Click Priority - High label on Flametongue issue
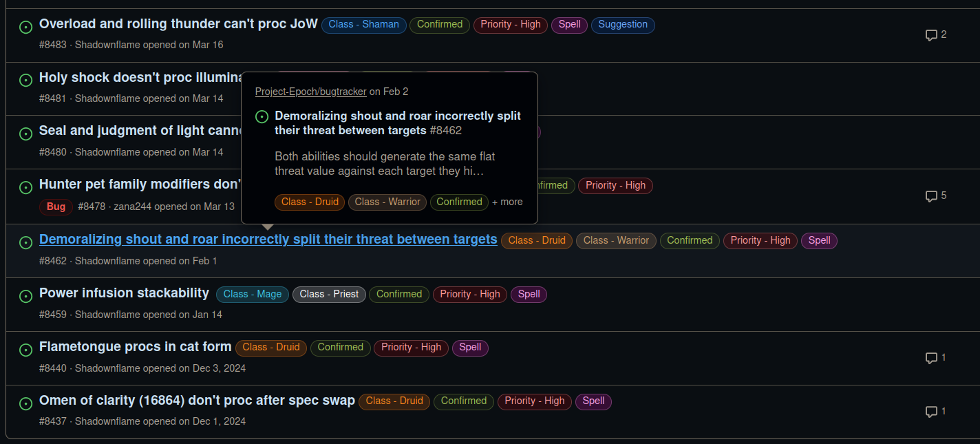980x444 pixels. click(412, 348)
